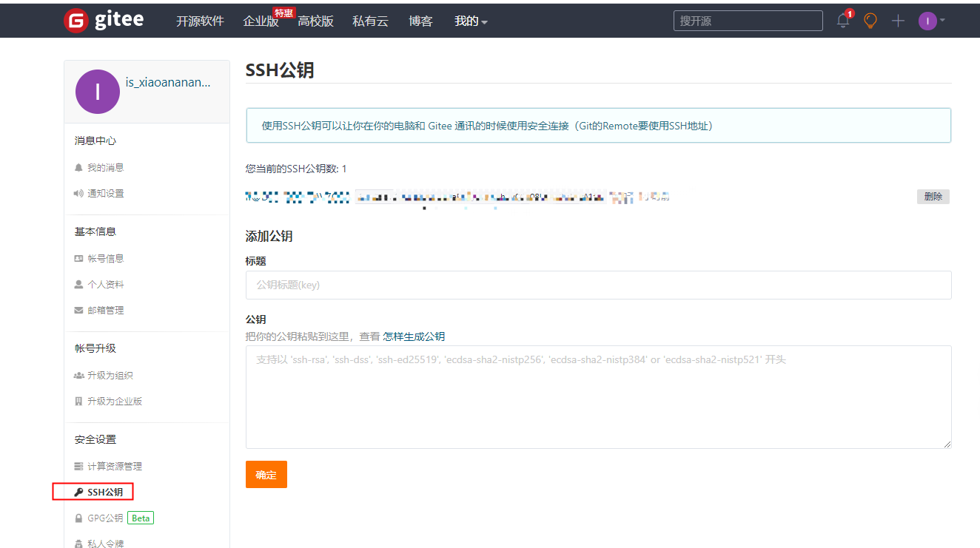
Task: Open 通知设置 in sidebar
Action: point(106,194)
